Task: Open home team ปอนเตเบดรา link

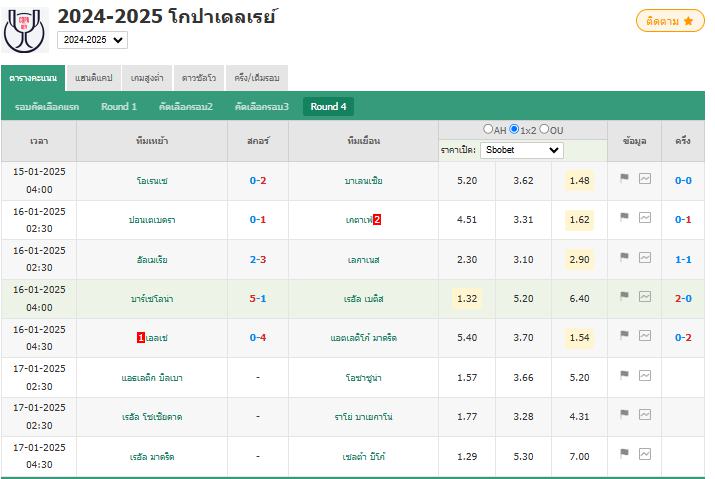Action: coord(152,220)
